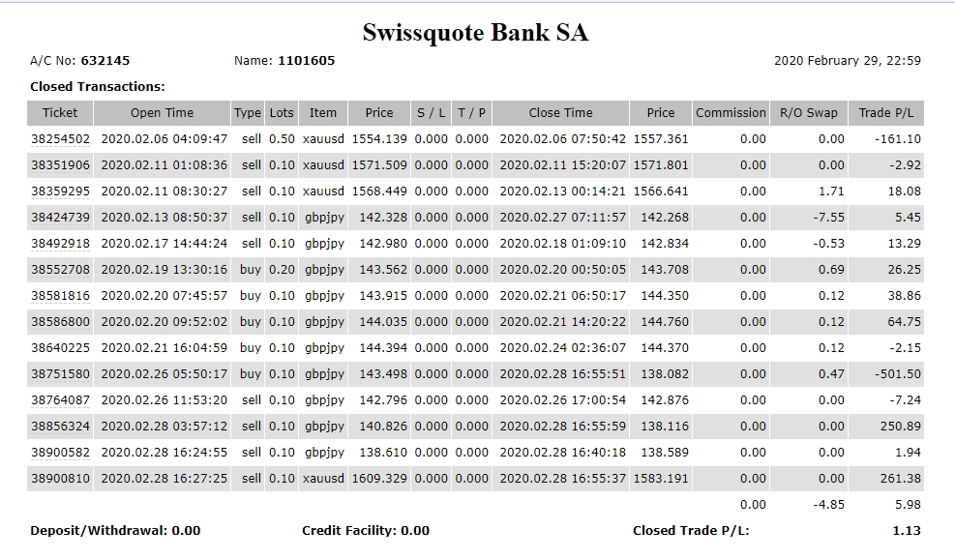Click the Trade P/L column header
955x560 pixels.
pos(886,113)
